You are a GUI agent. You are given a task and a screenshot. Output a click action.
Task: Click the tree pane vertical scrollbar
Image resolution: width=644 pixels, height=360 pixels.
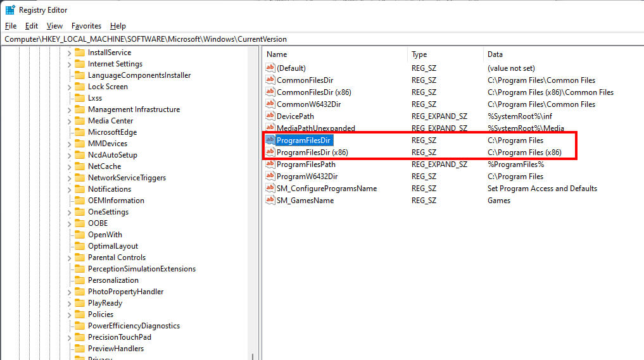[x=253, y=203]
